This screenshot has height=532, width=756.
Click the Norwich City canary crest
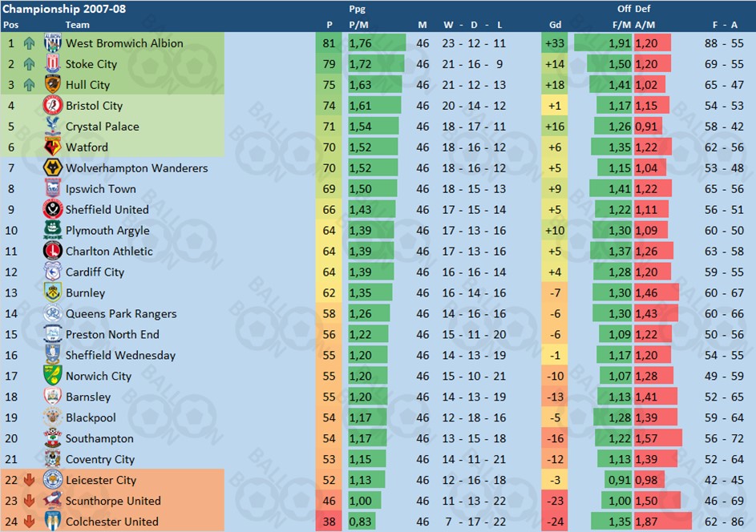(x=52, y=376)
